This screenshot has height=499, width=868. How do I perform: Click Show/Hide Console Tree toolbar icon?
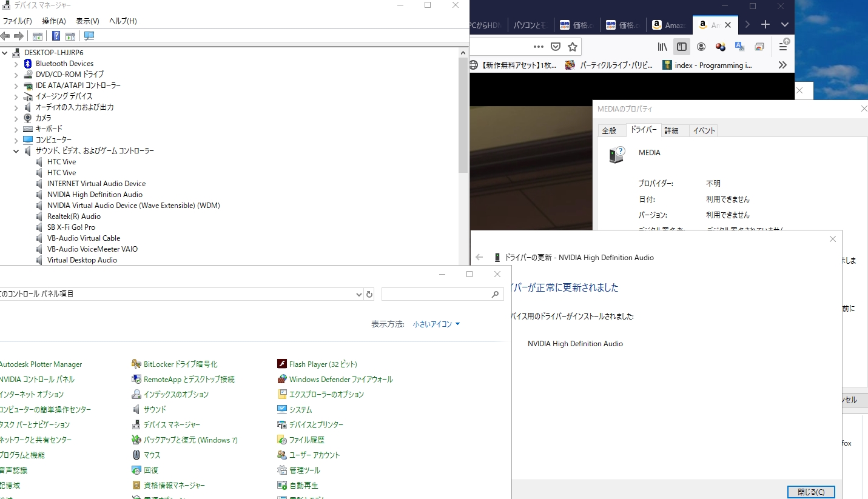(x=38, y=36)
